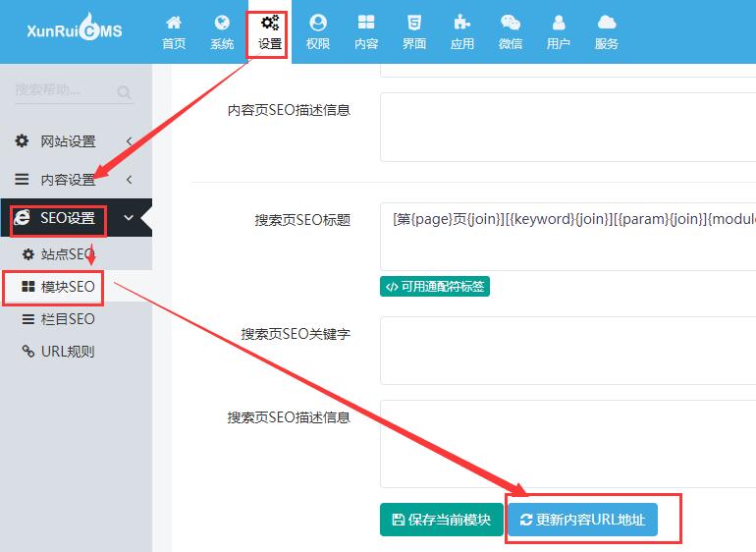
Task: Click the gear icon beside 网站设置
Action: tap(22, 140)
